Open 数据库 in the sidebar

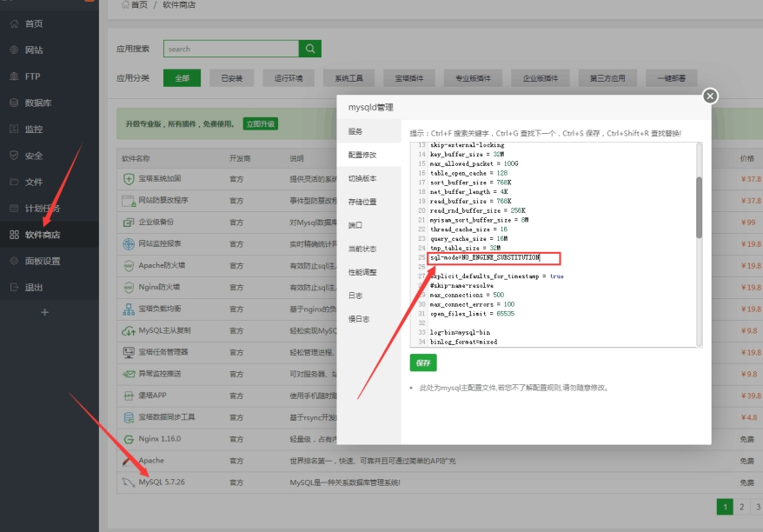[x=37, y=103]
